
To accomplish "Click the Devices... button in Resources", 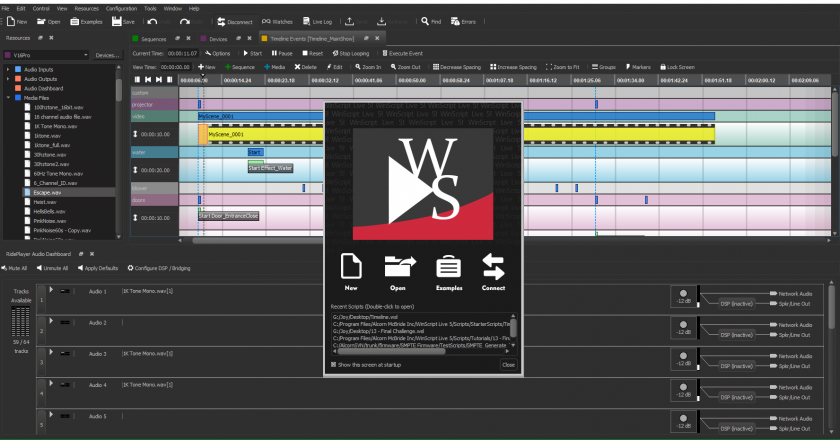I will (x=108, y=55).
